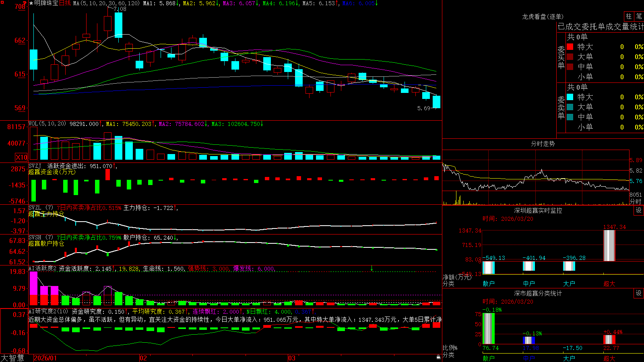Click the 委买单 vertical label

coord(561,57)
